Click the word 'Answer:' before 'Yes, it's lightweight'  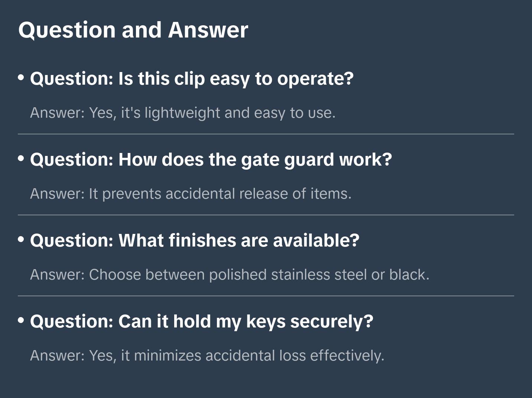[x=58, y=113]
